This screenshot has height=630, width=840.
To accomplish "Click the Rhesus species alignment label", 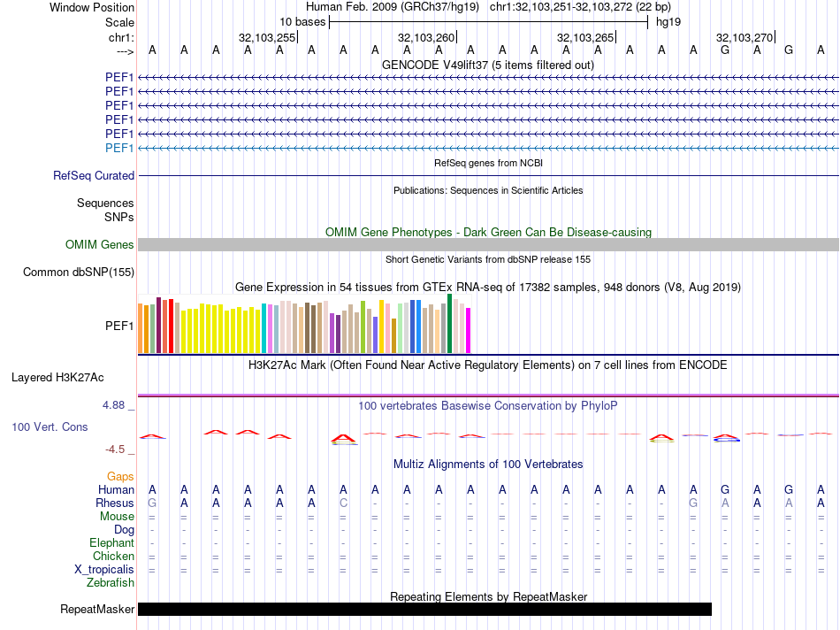I will pos(115,503).
